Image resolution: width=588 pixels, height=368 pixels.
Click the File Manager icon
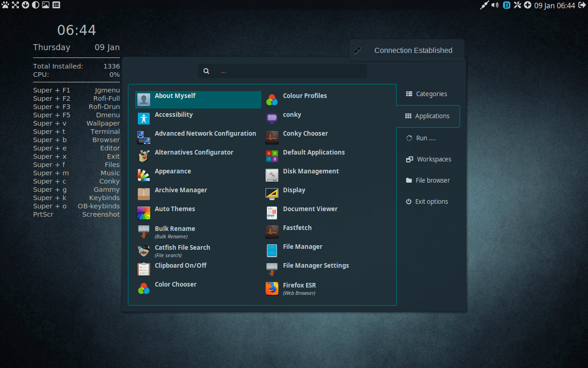coord(272,250)
